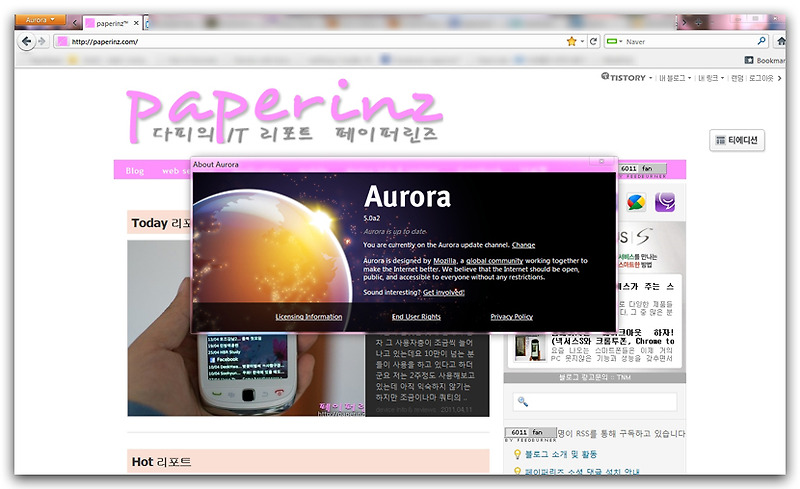Open the orange Aurora application menu
This screenshot has height=489, width=800.
coord(40,20)
